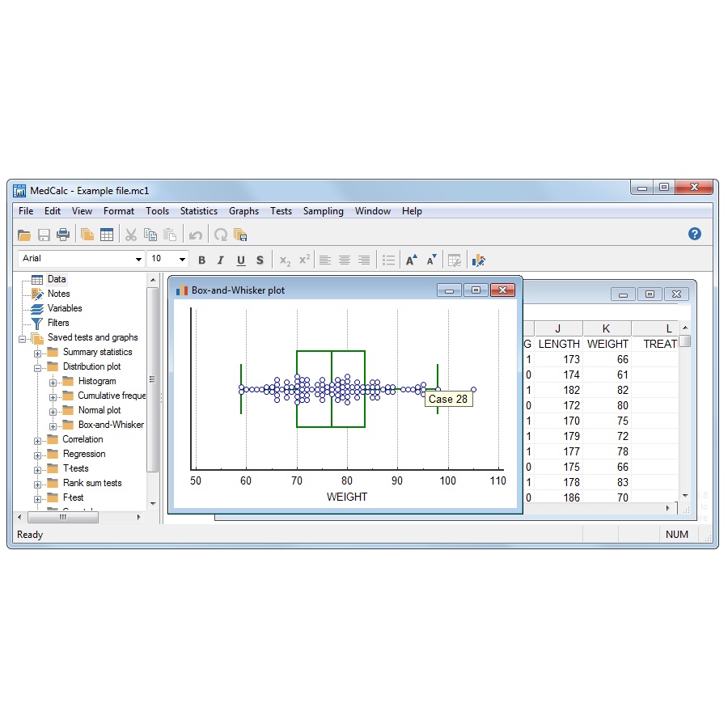Toggle Italic formatting
Image resolution: width=728 pixels, height=728 pixels.
[x=221, y=260]
